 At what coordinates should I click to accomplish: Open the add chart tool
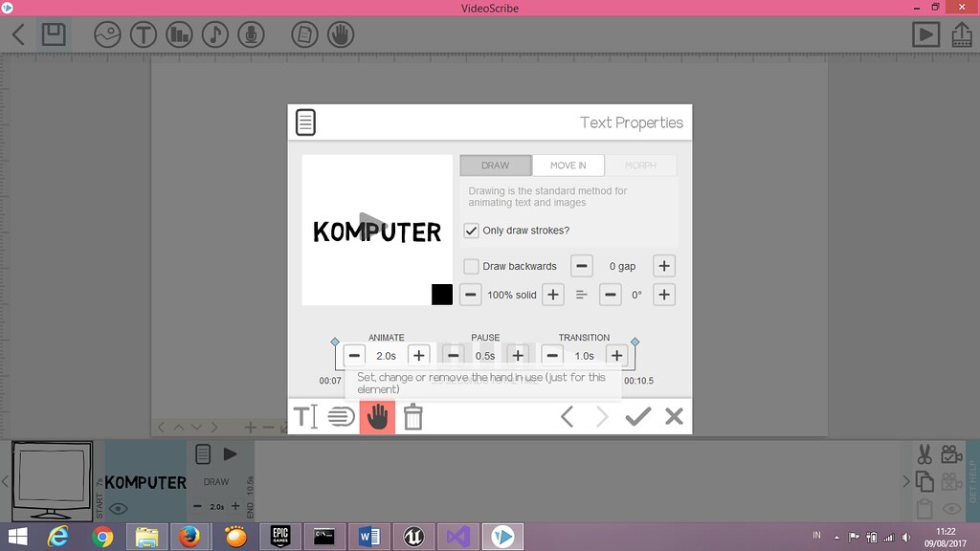(x=179, y=34)
